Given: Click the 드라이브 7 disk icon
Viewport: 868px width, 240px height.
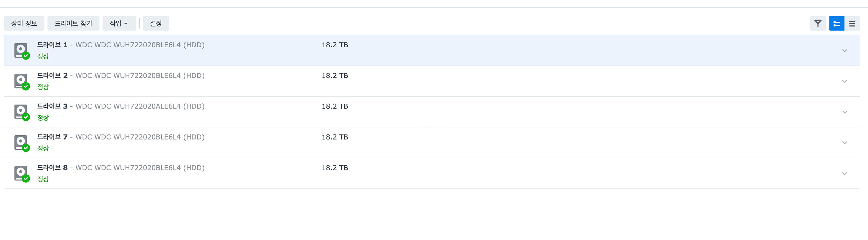Looking at the screenshot, I should [22, 143].
